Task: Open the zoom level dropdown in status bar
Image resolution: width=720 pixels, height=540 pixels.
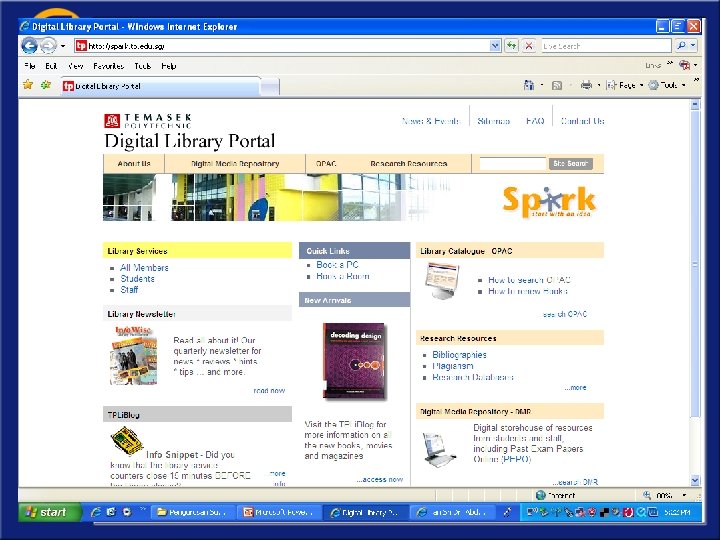Action: coord(684,495)
